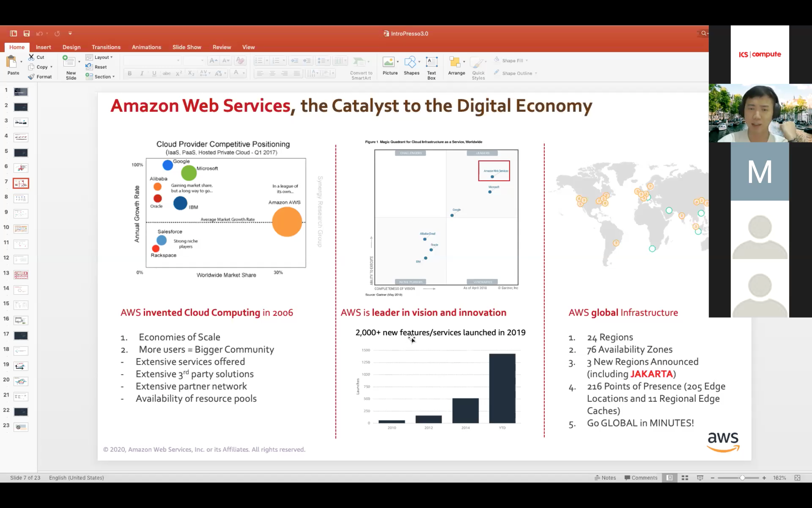Switch to Animations tab
The image size is (812, 508).
146,47
